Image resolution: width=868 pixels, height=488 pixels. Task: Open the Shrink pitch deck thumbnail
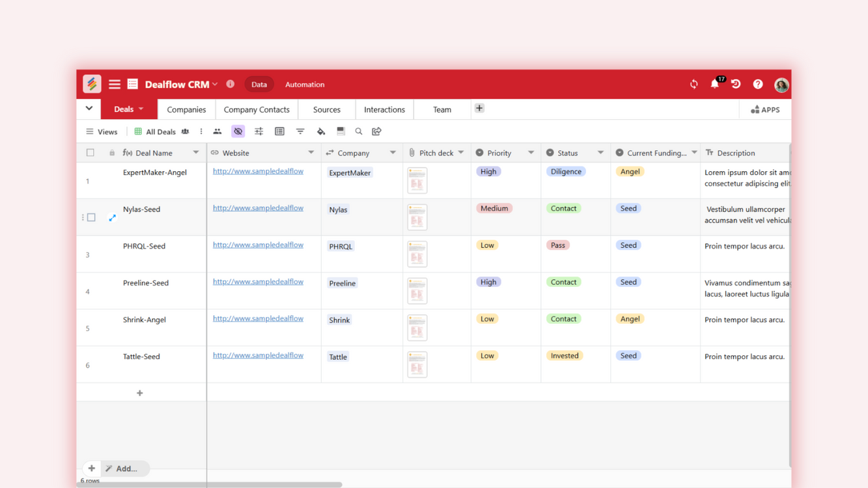point(417,328)
